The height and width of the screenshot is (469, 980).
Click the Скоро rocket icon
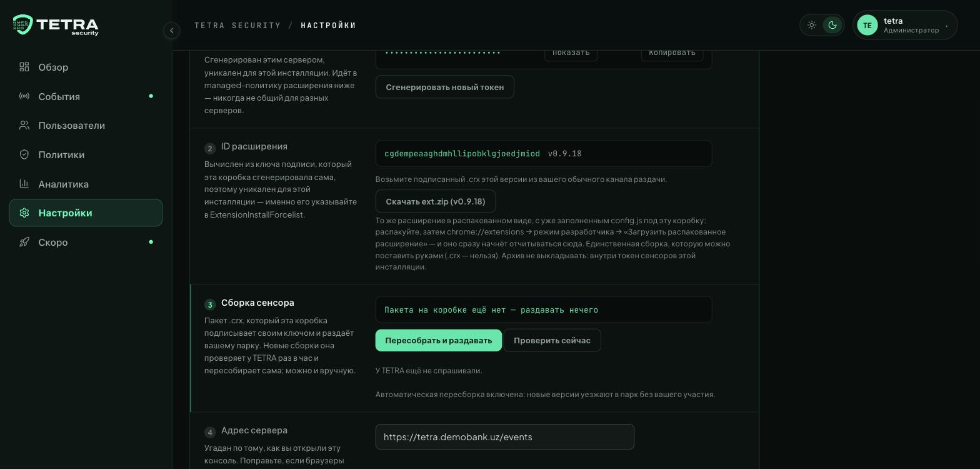point(24,242)
